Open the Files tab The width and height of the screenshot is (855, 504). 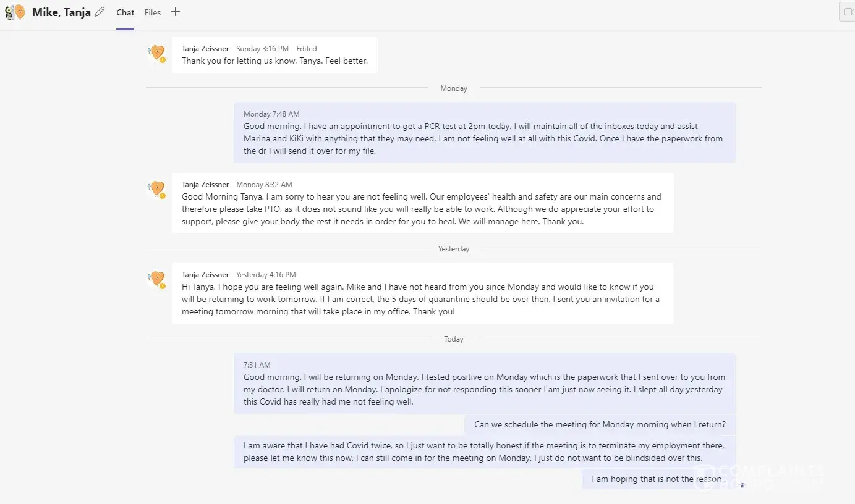[153, 12]
